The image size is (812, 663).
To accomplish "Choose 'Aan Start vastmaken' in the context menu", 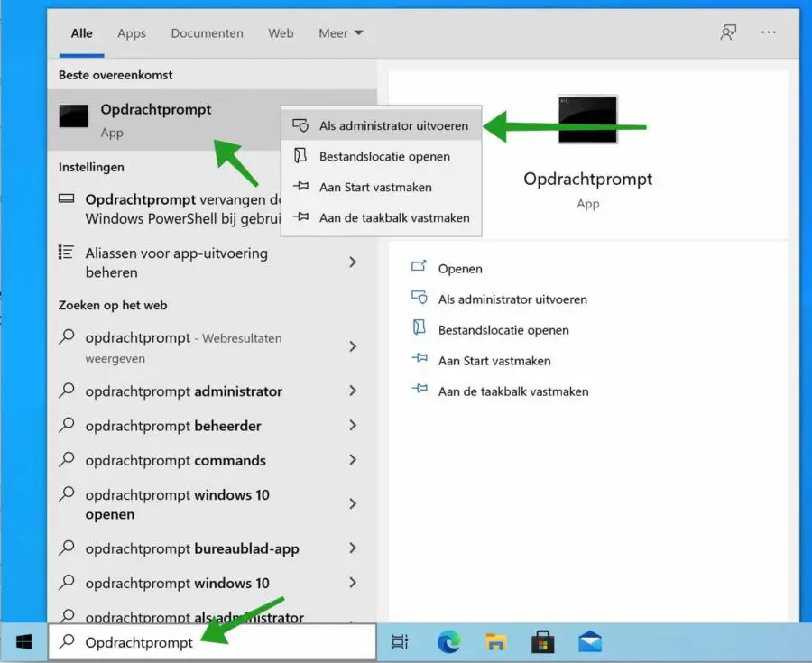I will click(381, 187).
